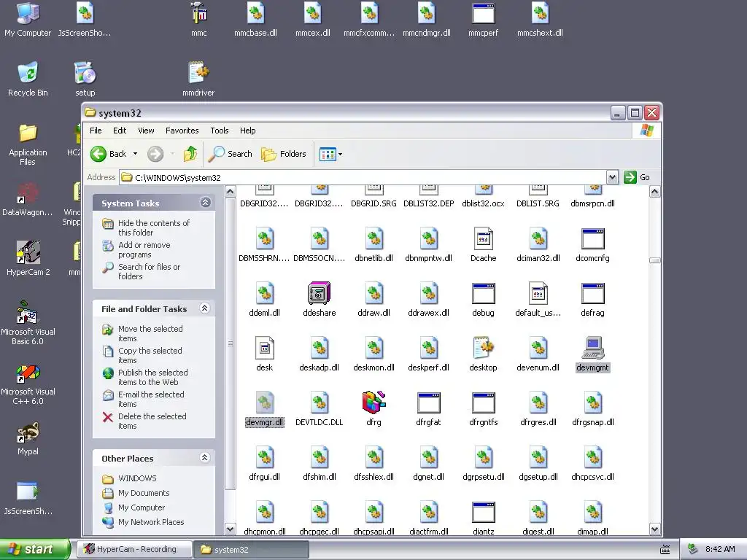
Task: Open the Favorites menu
Action: [x=182, y=131]
